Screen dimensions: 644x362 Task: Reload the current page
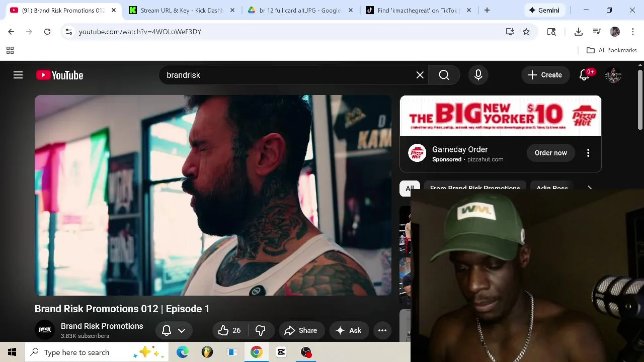pos(47,32)
